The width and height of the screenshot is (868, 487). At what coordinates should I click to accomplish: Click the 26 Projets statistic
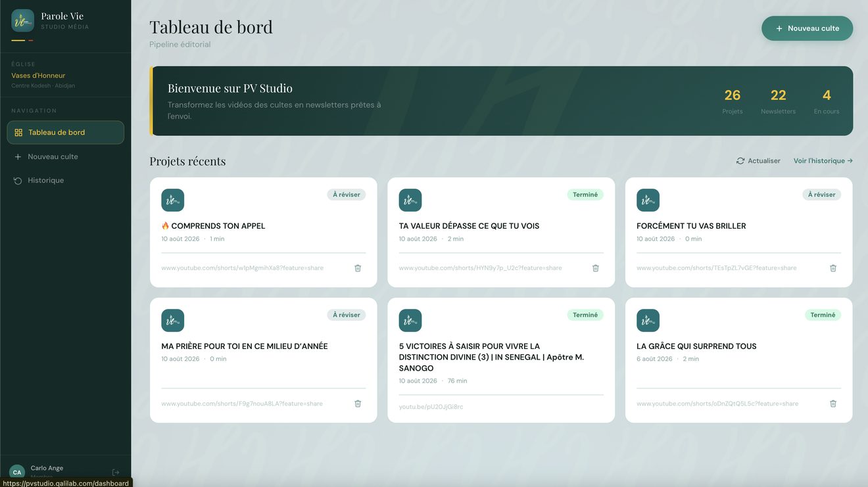coord(733,101)
